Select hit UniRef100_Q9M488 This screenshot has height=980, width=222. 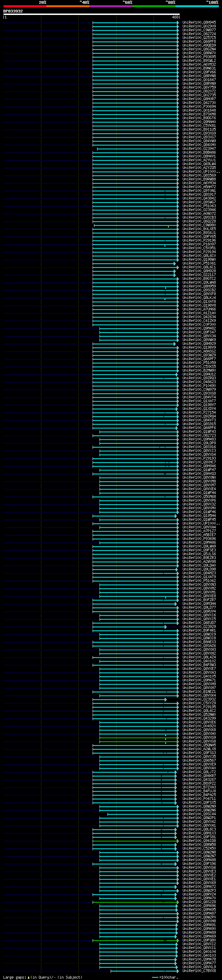[x=199, y=860]
